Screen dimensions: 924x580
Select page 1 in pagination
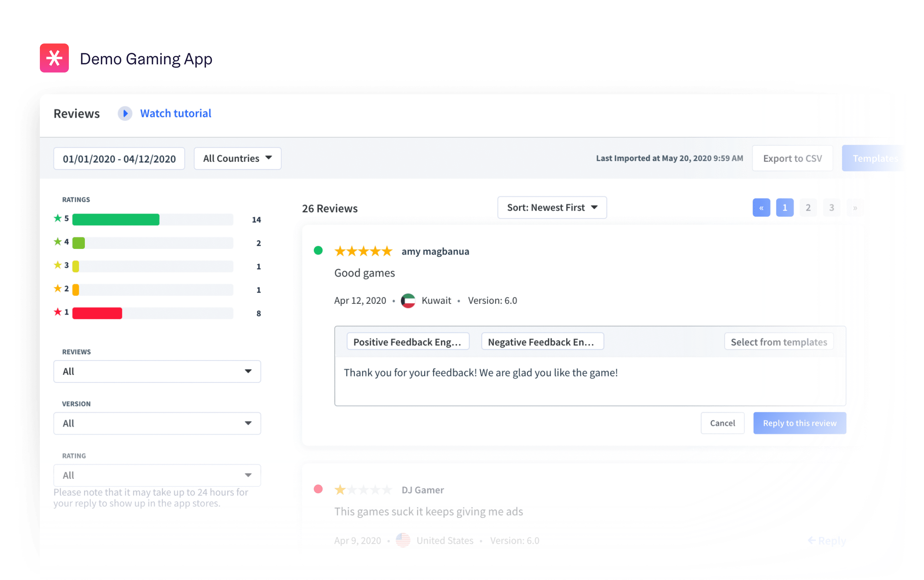point(784,208)
